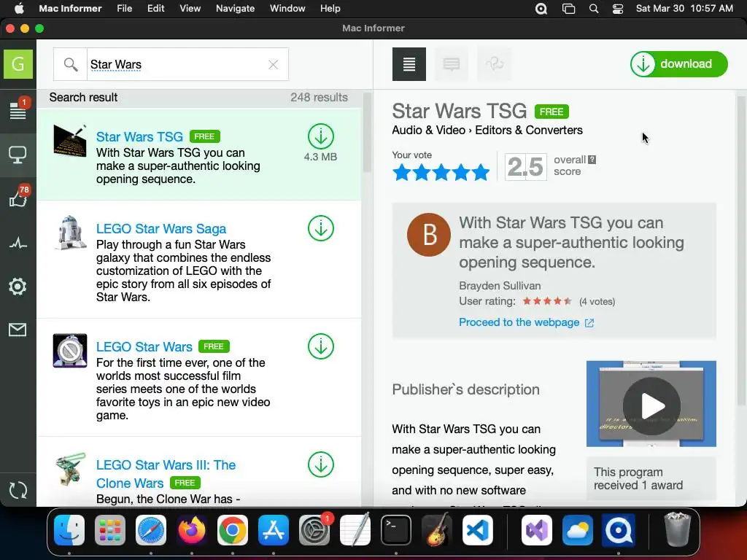Click the green download button
This screenshot has width=747, height=560.
(x=679, y=64)
